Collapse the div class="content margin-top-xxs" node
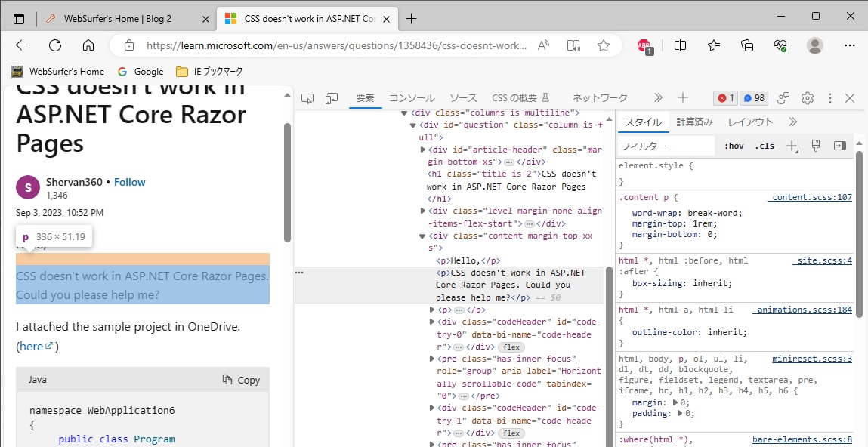The height and width of the screenshot is (447, 868). pos(423,236)
